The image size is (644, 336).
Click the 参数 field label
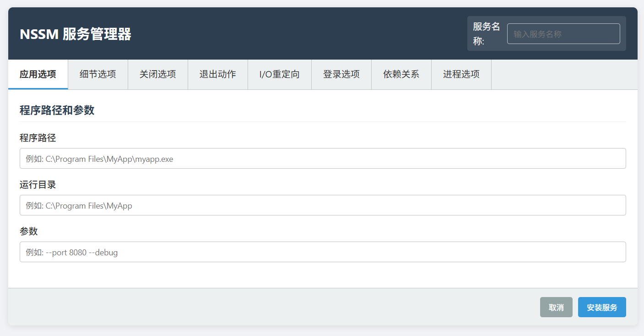pos(29,231)
